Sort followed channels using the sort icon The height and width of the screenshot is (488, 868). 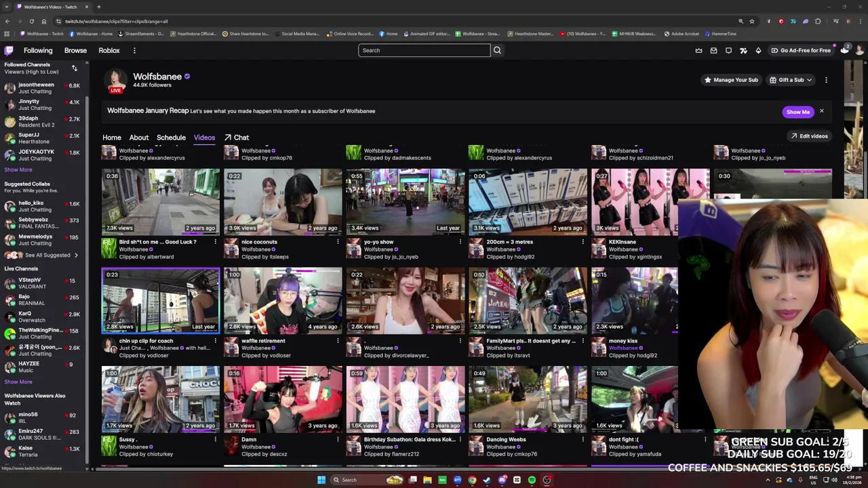click(75, 68)
